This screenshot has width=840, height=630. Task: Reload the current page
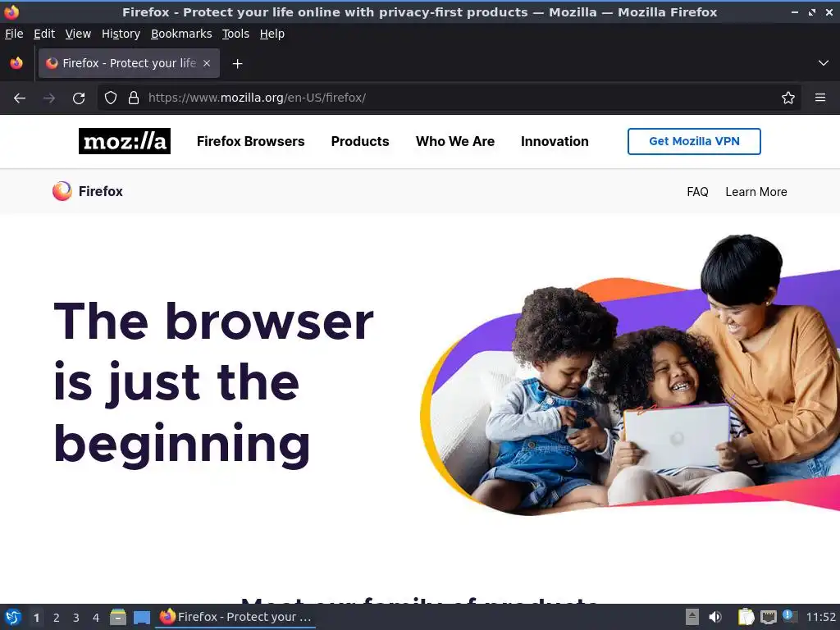coord(79,98)
